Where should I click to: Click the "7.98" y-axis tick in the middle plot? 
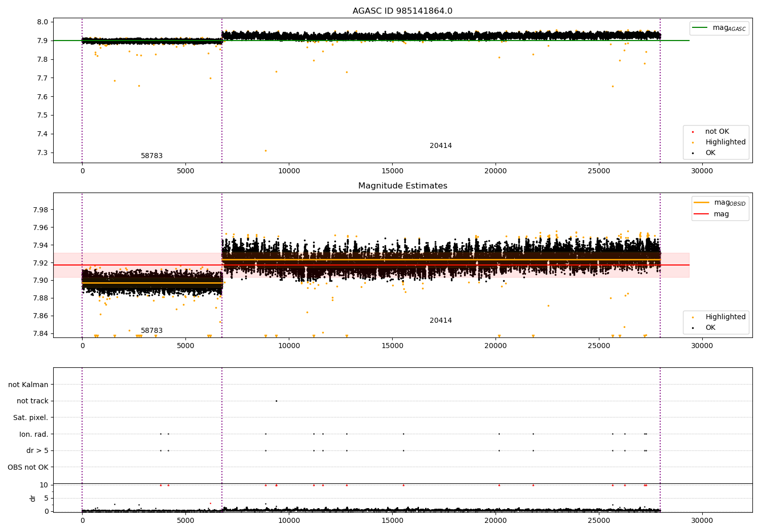(41, 210)
